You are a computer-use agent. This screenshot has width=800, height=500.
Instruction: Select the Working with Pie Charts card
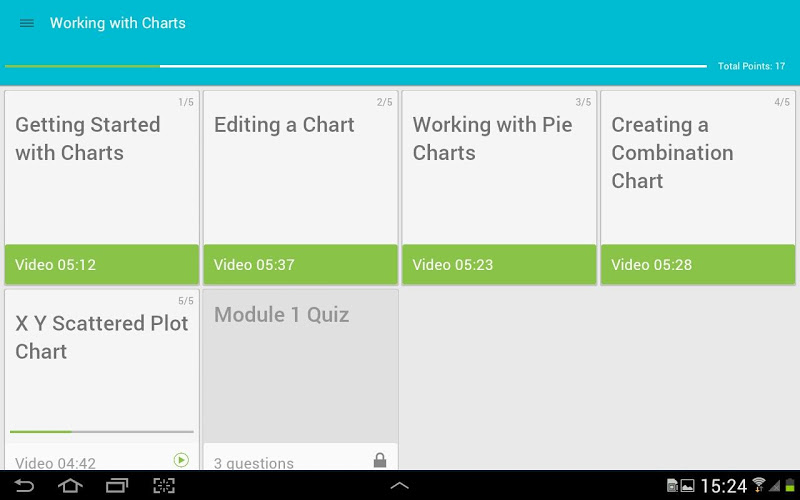tap(499, 168)
